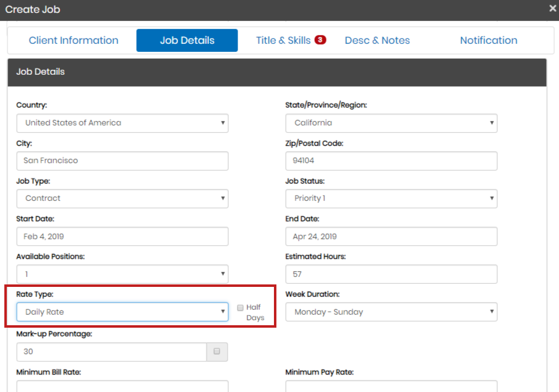Close the Create Job dialog

coord(552,9)
